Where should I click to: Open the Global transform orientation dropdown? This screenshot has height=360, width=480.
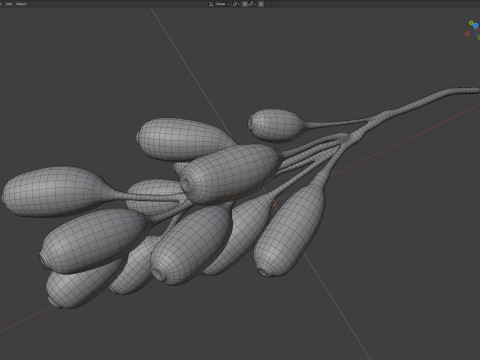[x=219, y=4]
